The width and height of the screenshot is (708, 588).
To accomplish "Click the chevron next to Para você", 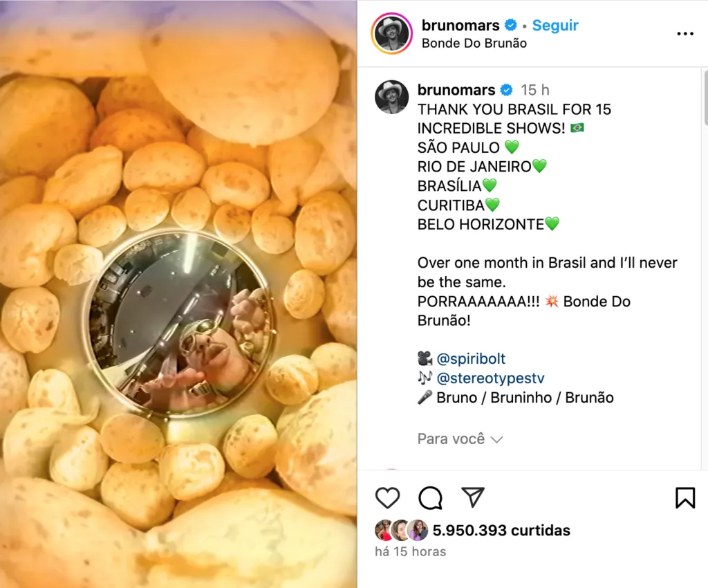I will click(496, 439).
